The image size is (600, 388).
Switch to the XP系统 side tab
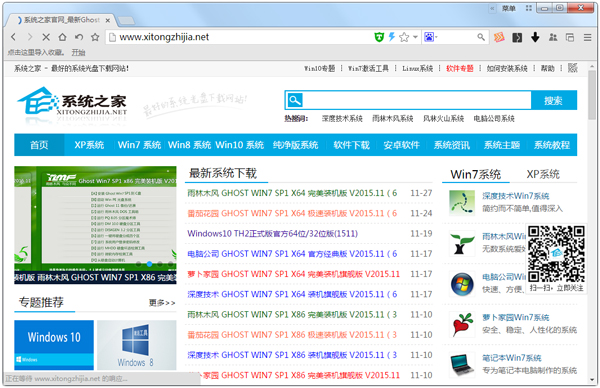pos(543,174)
